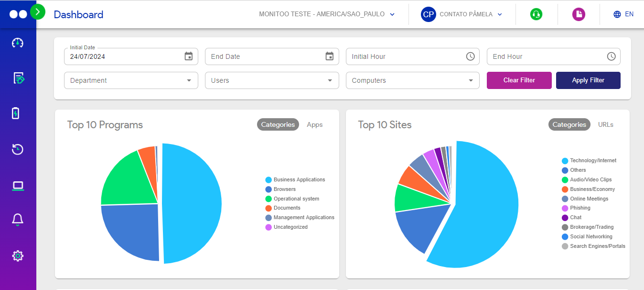Click the green headset support icon
644x290 pixels.
pos(536,14)
